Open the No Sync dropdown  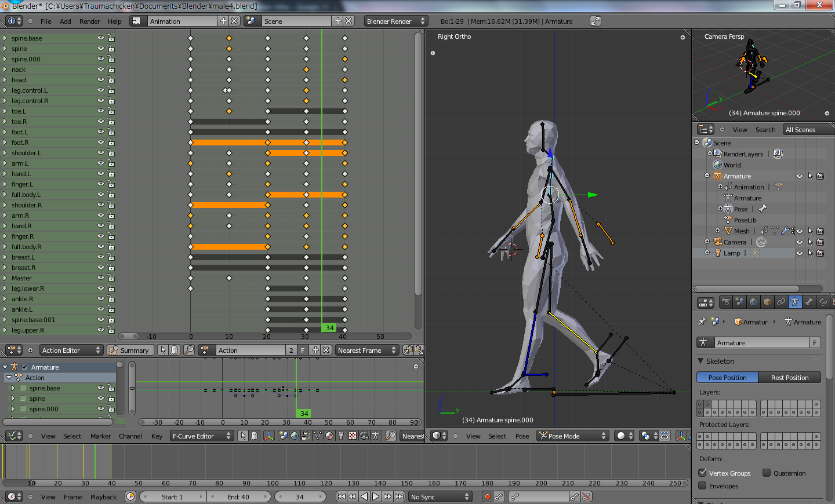pos(440,496)
